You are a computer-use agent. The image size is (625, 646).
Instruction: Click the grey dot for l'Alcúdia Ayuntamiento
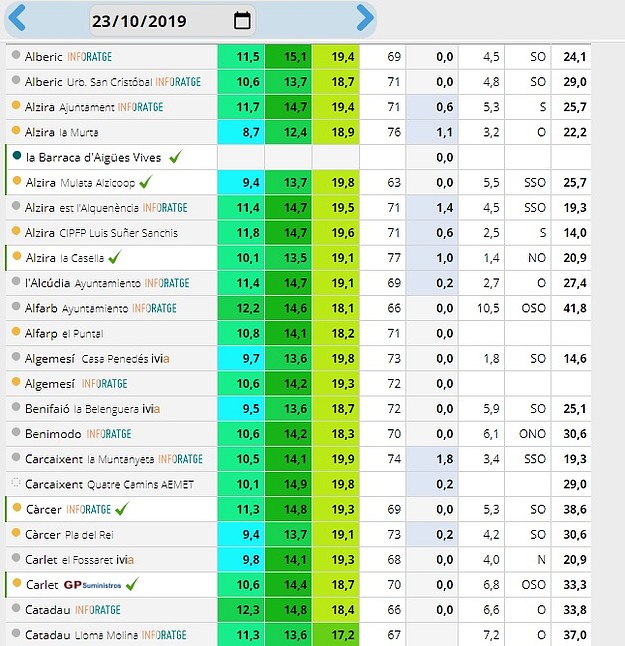(16, 281)
